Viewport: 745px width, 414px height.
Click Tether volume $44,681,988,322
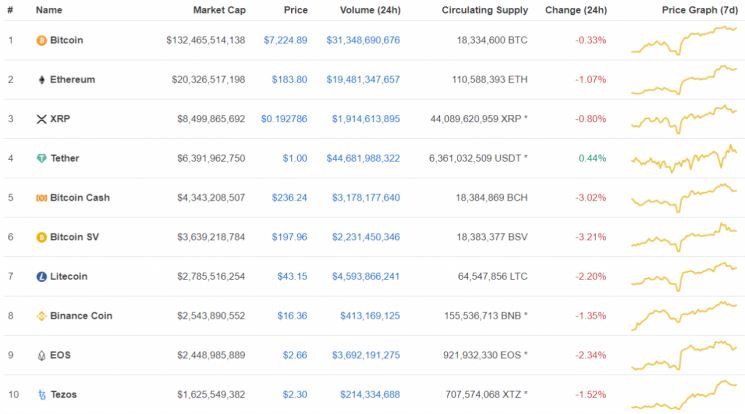[x=363, y=158]
